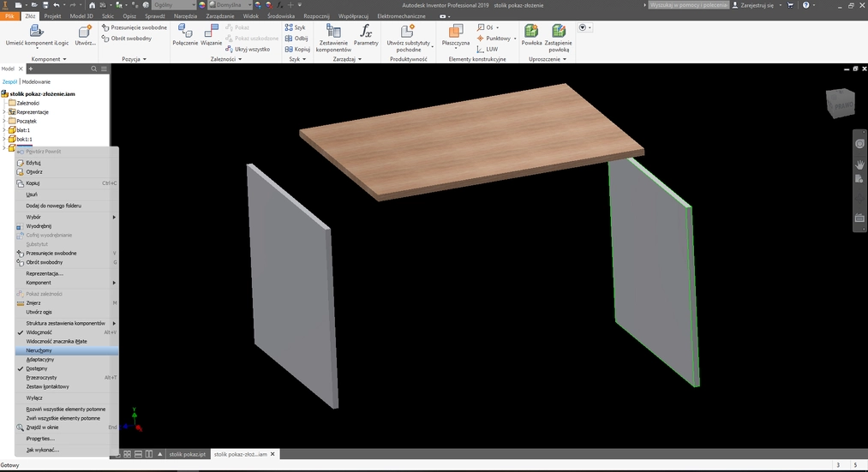
Task: Switch to the Model 3D ribbon tab
Action: [x=81, y=16]
